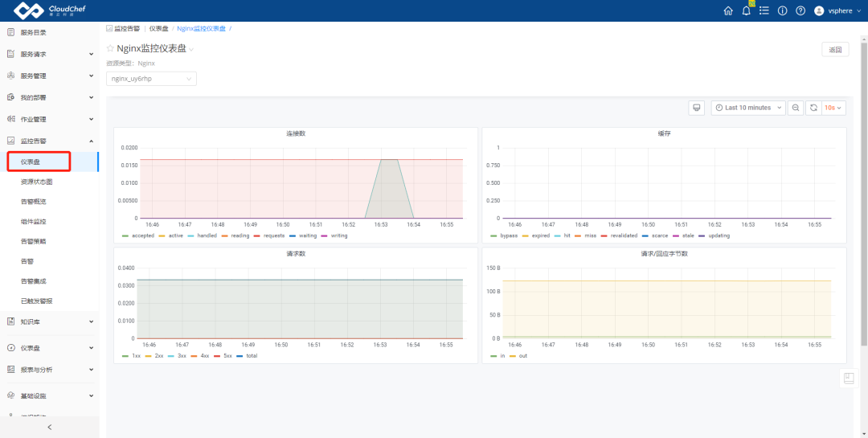Expand the 作业管理 menu chevron
This screenshot has height=438, width=868.
pyautogui.click(x=92, y=119)
